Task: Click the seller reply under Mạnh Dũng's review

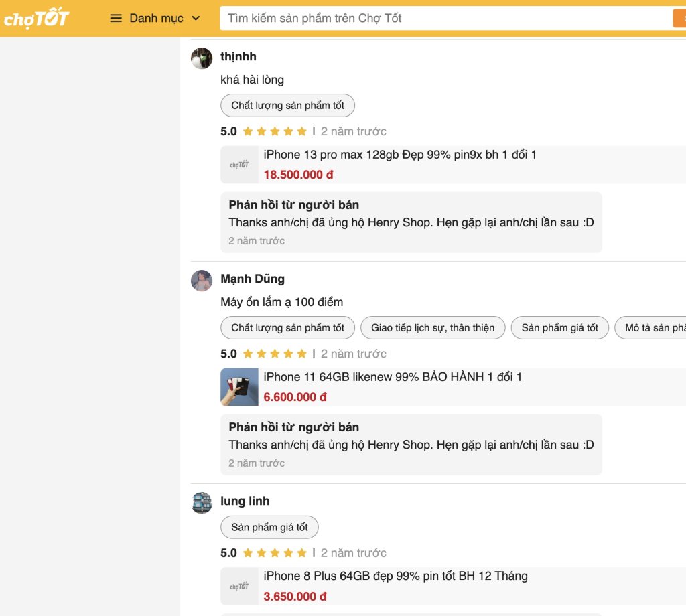Action: click(411, 445)
